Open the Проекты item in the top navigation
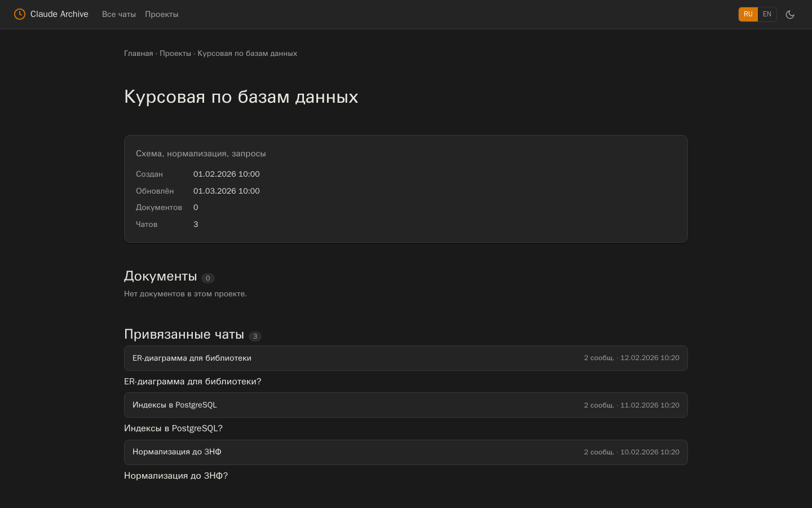This screenshot has width=812, height=508. (x=161, y=14)
